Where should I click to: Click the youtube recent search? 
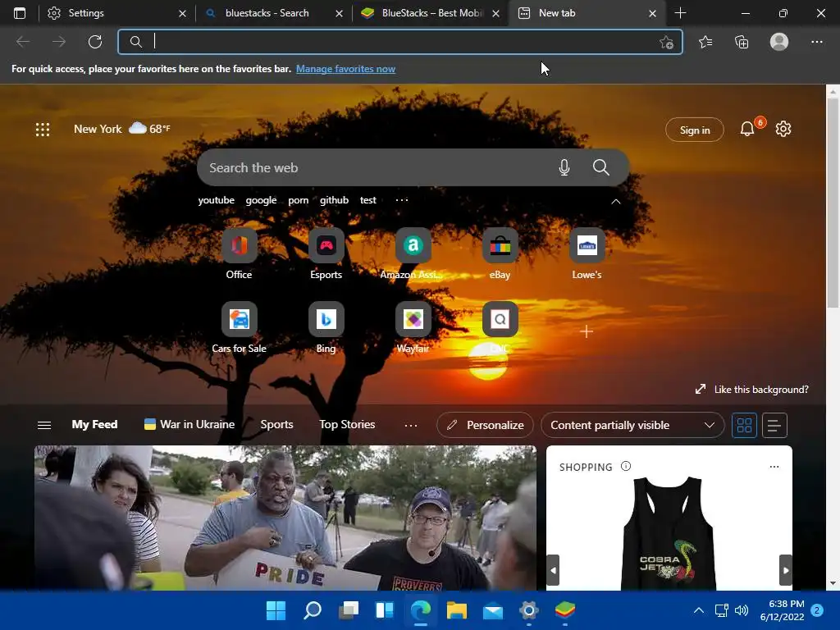(217, 200)
